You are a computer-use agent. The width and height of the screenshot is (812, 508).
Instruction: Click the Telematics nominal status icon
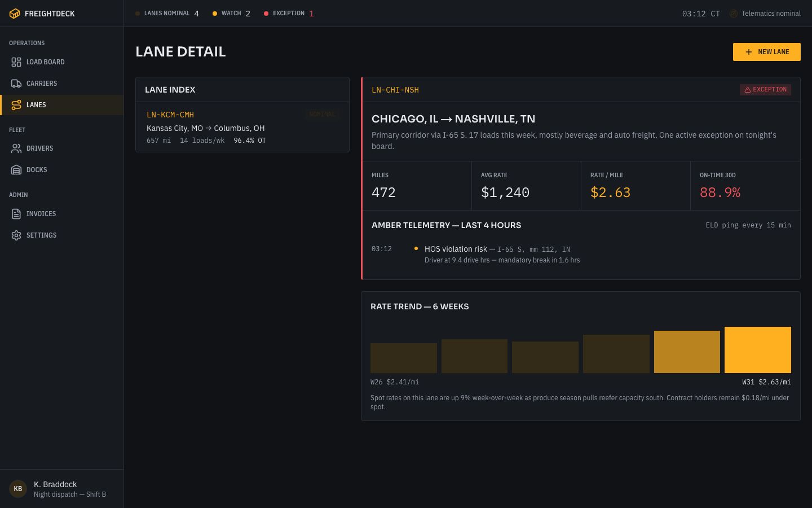point(734,14)
